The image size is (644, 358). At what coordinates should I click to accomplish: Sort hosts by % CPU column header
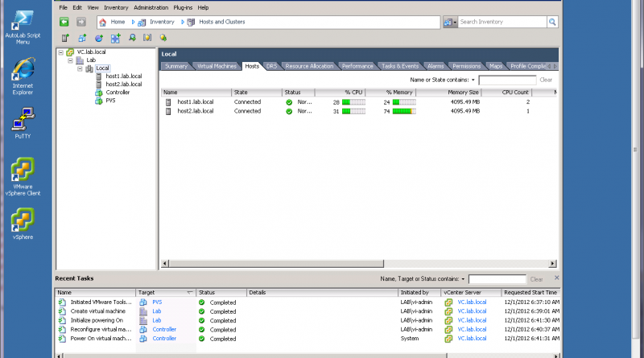(x=340, y=93)
